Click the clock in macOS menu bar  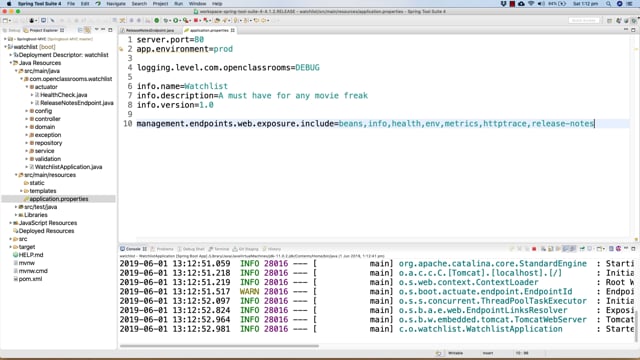click(585, 4)
